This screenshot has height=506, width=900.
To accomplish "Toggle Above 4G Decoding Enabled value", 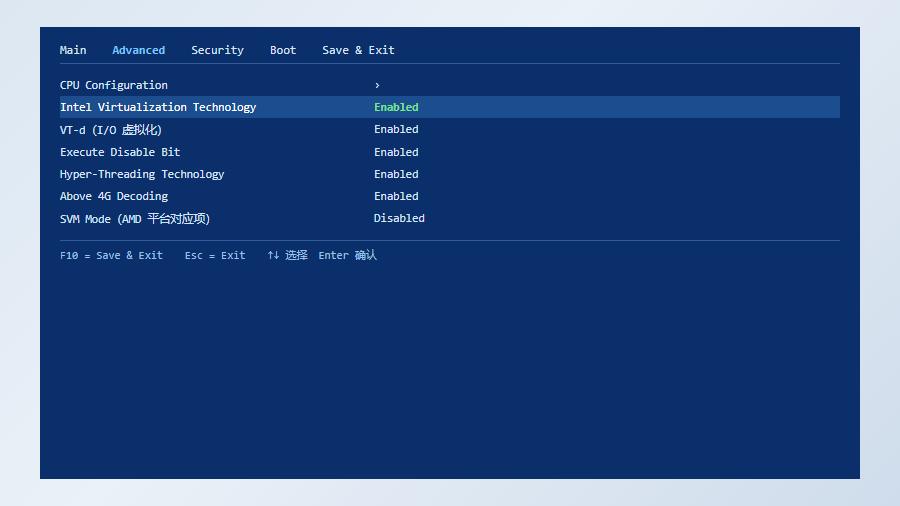I will coord(396,196).
